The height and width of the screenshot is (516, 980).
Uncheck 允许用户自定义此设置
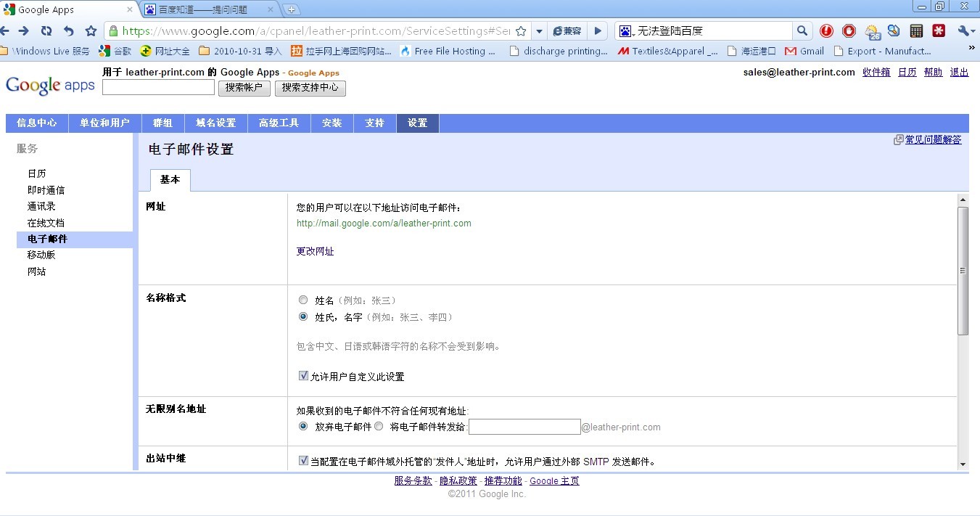(303, 376)
